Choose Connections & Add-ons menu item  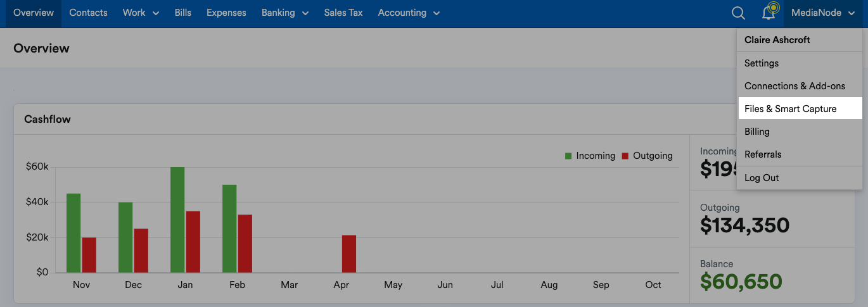point(795,86)
